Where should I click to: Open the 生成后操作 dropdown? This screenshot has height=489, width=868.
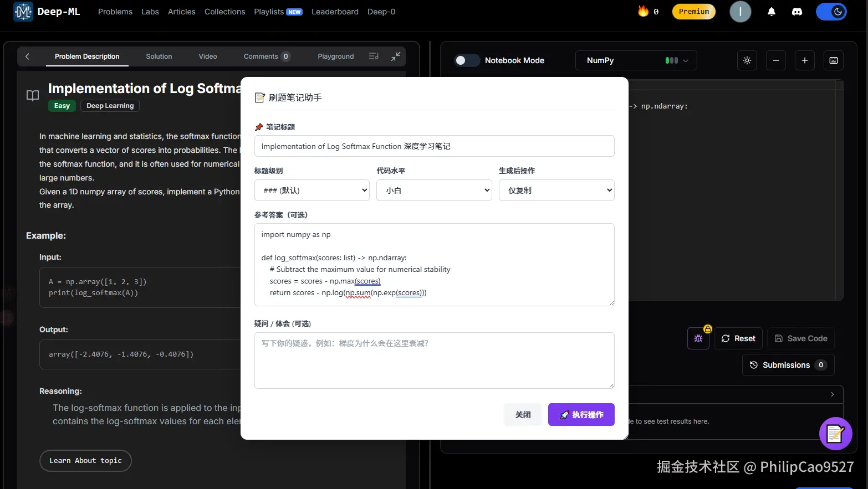556,190
